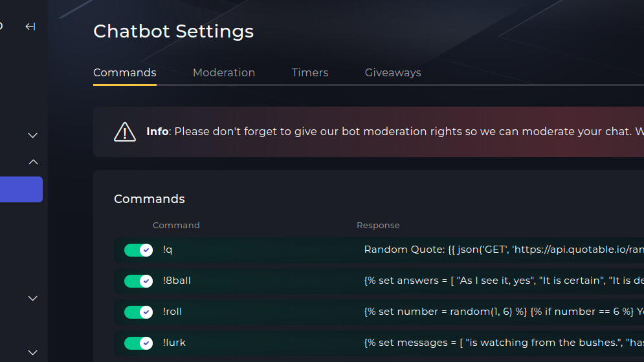Click the Response column header
This screenshot has width=644, height=362.
tap(378, 226)
